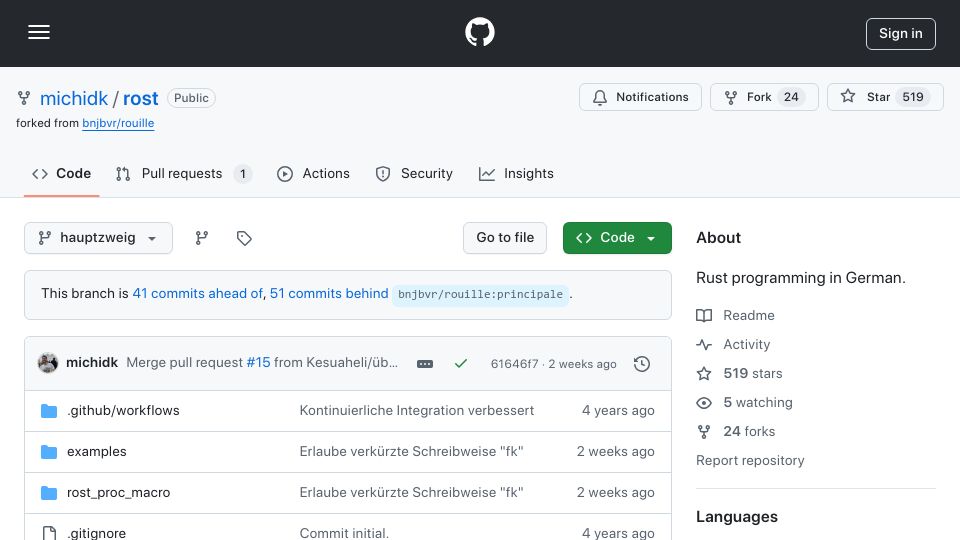Show check status via green checkmark

point(460,364)
